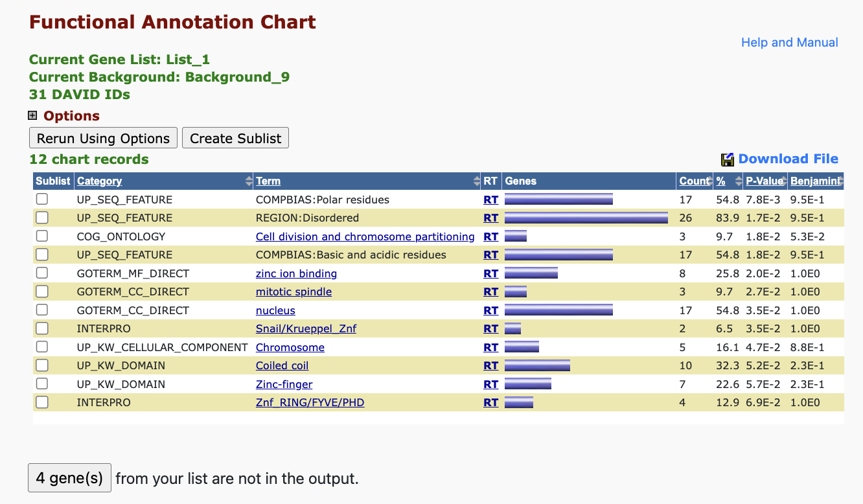The image size is (863, 504).
Task: Sort table by Term column arrows
Action: pyautogui.click(x=477, y=181)
